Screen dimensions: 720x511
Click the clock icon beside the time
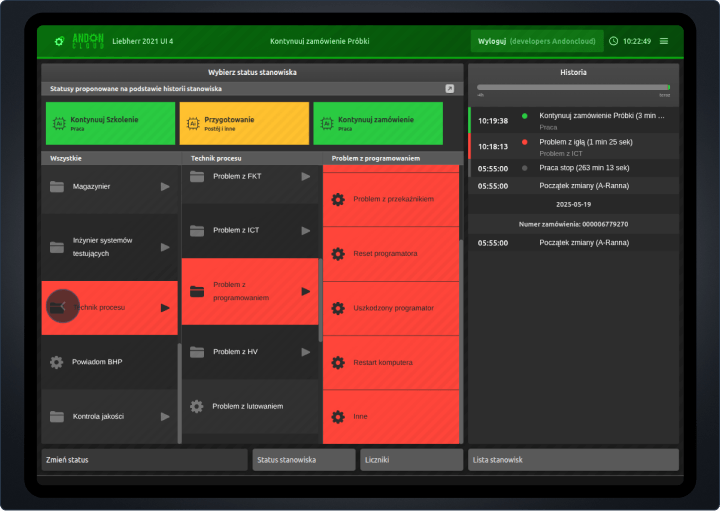point(613,41)
